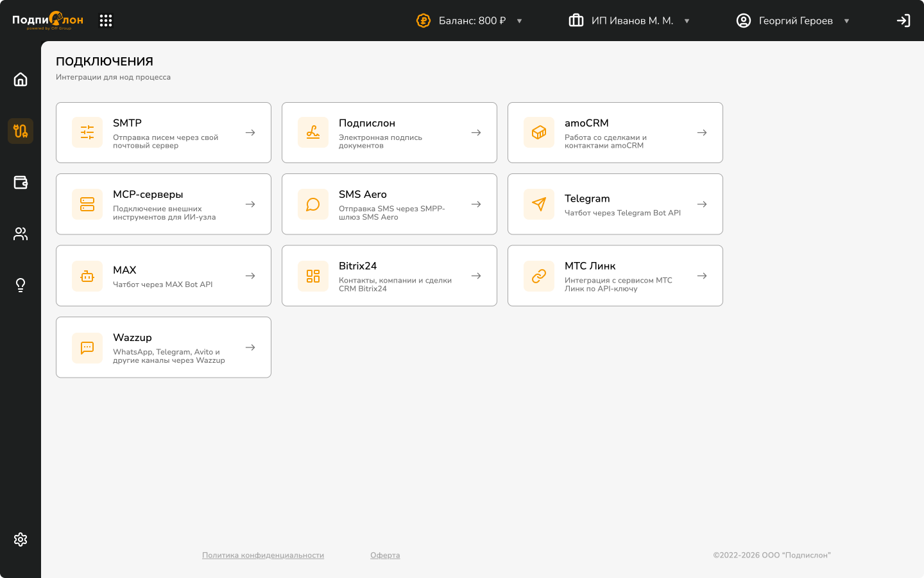Click the Bitrix24 grid icon
This screenshot has width=924, height=578.
313,276
